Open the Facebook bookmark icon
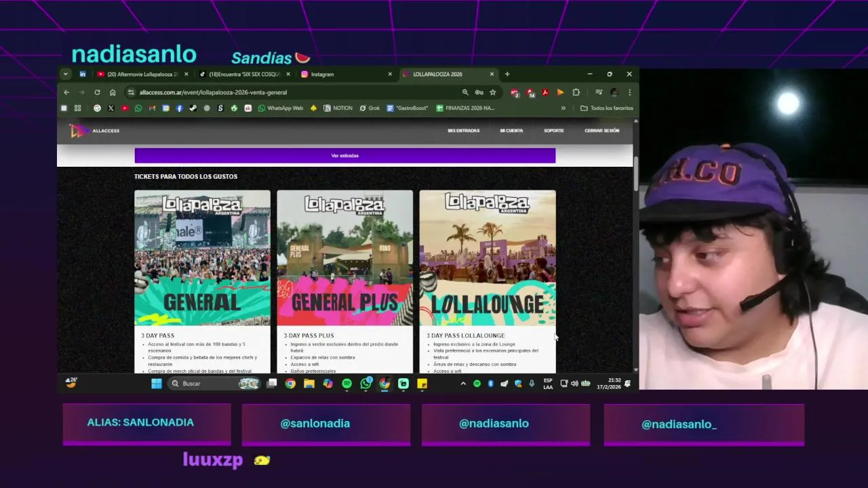 click(180, 108)
